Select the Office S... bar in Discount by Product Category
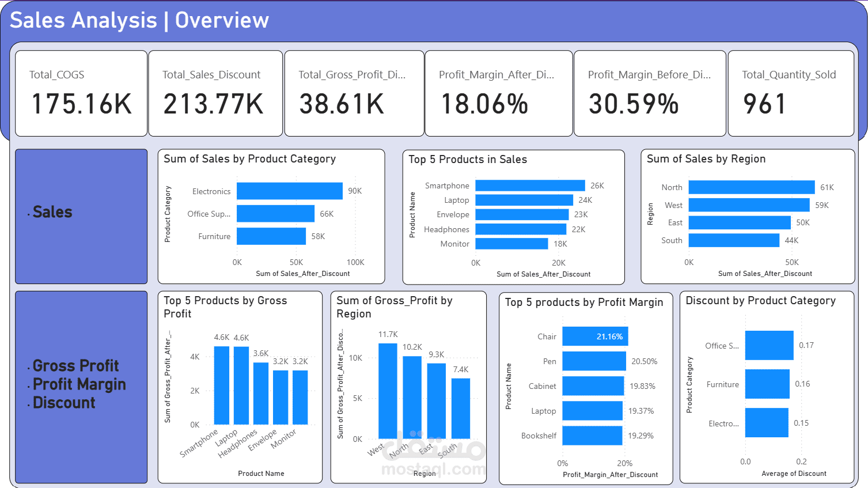The width and height of the screenshot is (868, 488). pos(770,345)
